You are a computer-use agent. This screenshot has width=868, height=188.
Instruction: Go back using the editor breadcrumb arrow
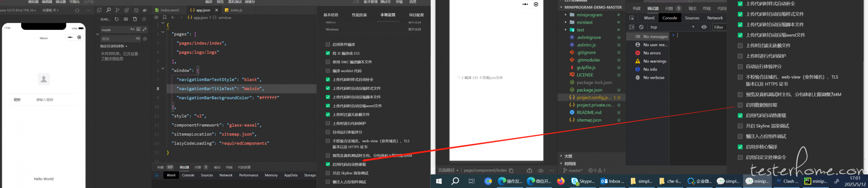pos(173,18)
